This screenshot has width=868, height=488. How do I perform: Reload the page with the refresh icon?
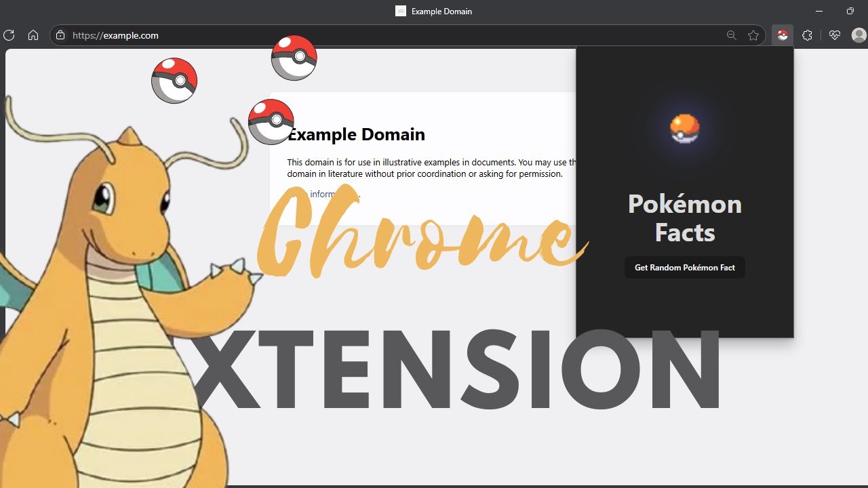9,35
